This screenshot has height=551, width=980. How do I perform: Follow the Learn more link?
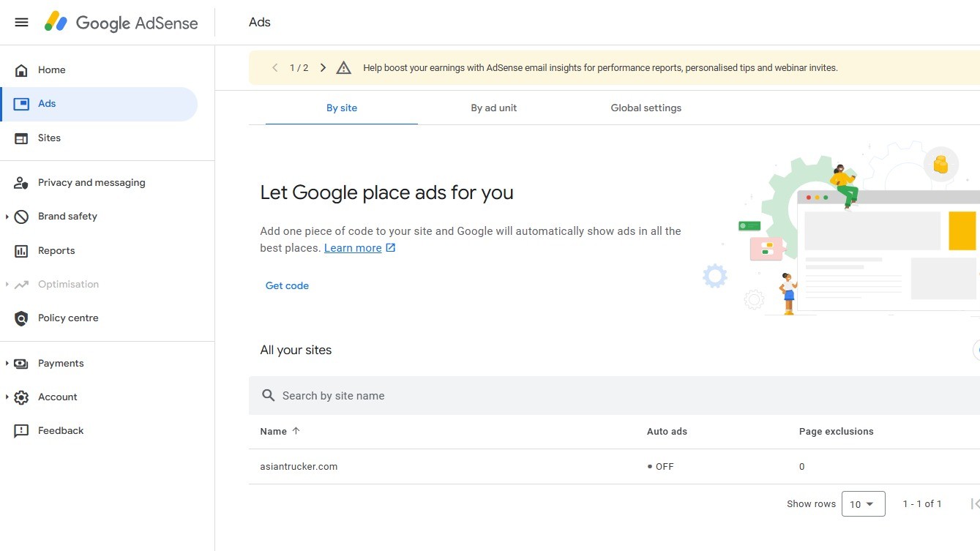pos(353,248)
